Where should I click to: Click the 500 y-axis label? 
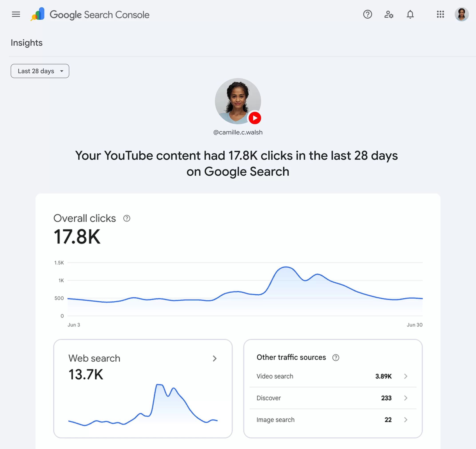[59, 298]
